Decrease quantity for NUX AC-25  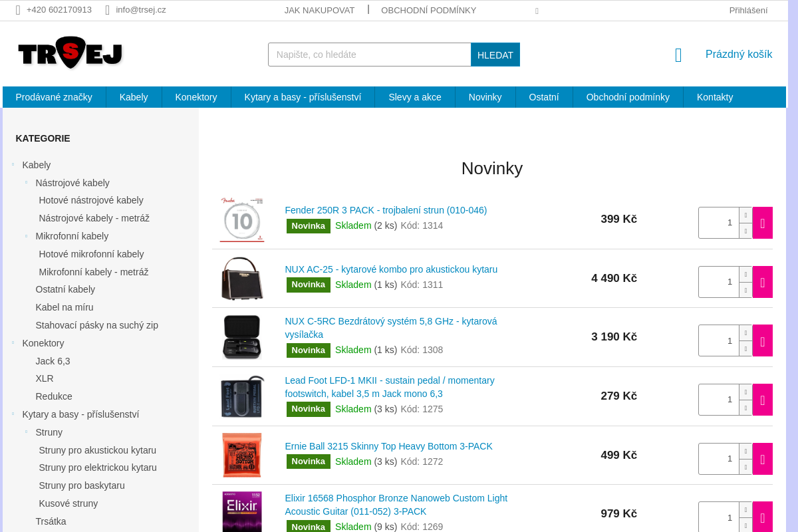745,290
